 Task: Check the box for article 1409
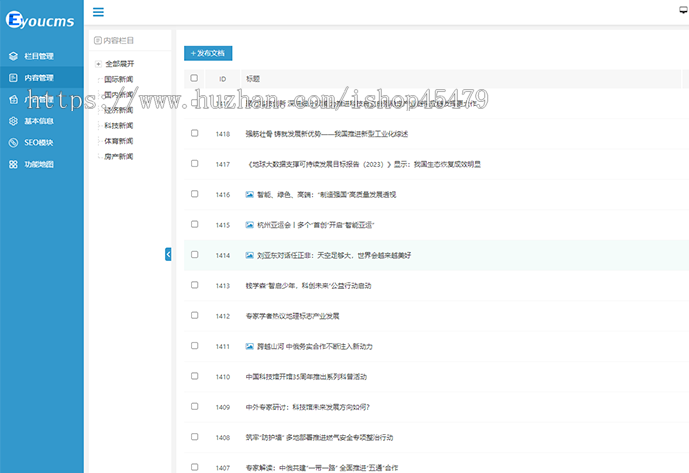[195, 406]
